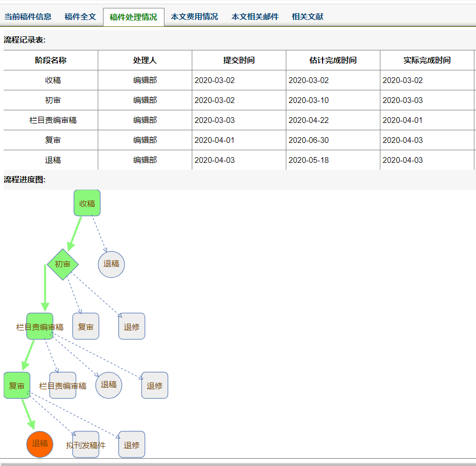Select gray 复审 box under 初审 diamond
The width and height of the screenshot is (476, 466).
click(86, 326)
